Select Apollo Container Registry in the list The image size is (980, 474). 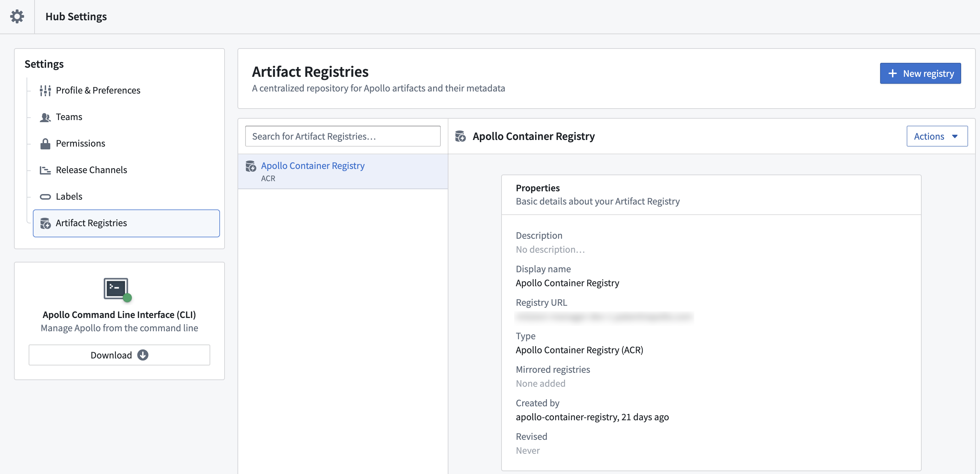343,171
